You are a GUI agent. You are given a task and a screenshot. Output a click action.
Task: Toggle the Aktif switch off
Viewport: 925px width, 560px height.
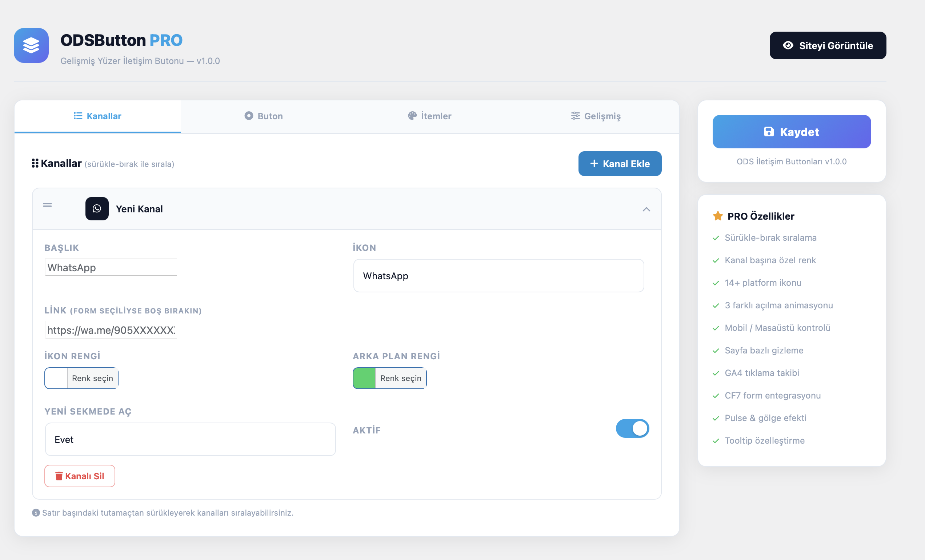[x=632, y=429]
